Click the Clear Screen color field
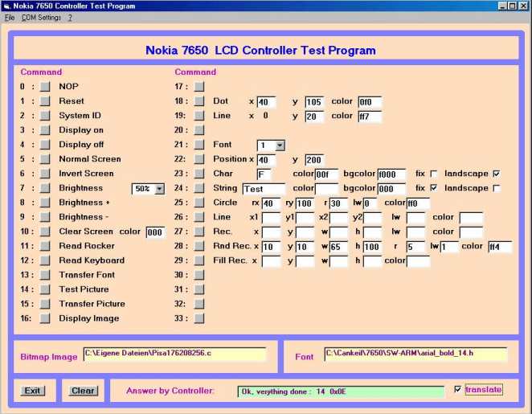This screenshot has width=532, height=414. (x=154, y=232)
